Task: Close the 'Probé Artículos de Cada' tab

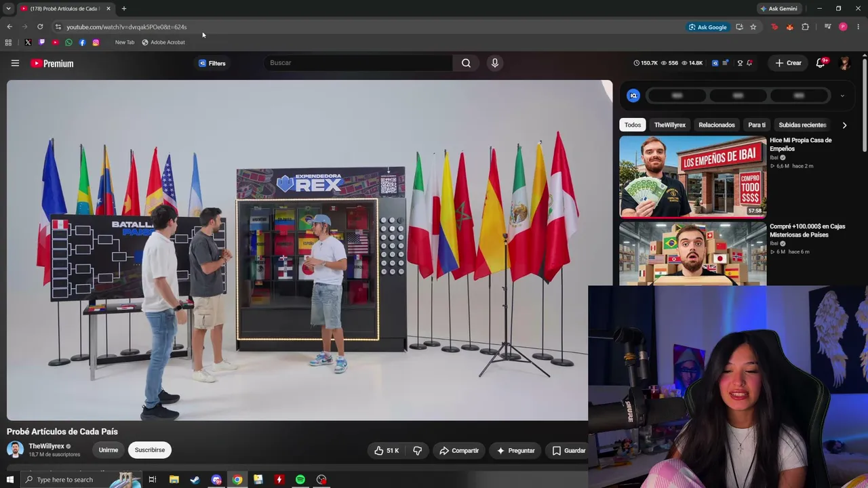Action: tap(108, 9)
